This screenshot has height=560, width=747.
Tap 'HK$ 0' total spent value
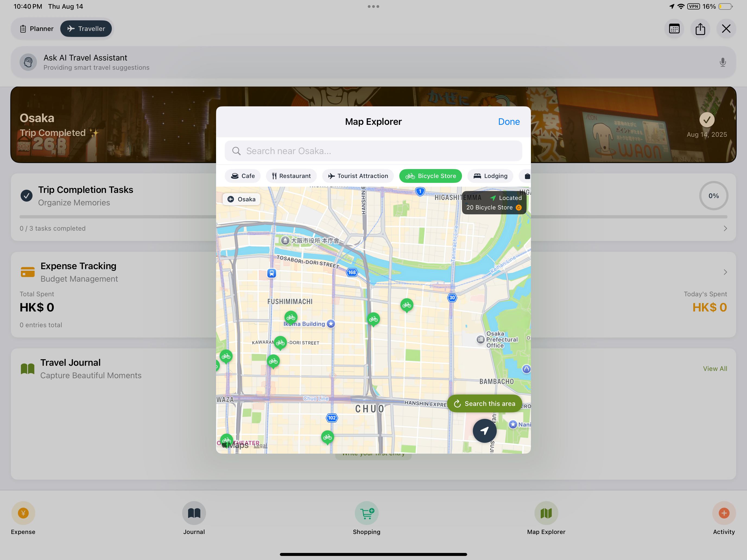click(37, 307)
